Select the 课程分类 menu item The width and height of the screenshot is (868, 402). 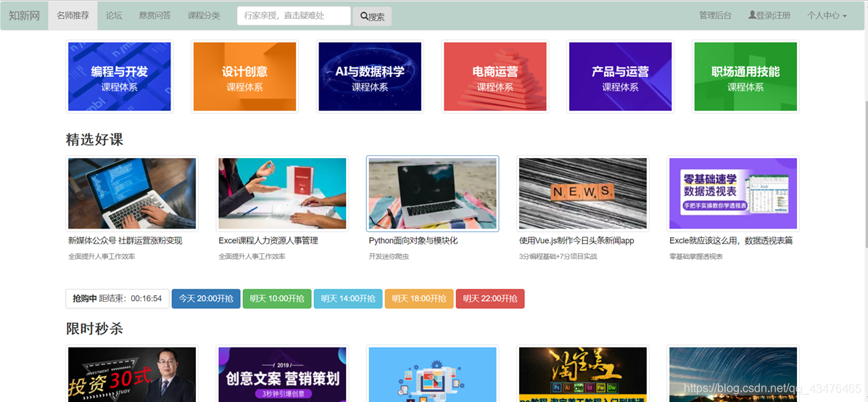pos(204,15)
